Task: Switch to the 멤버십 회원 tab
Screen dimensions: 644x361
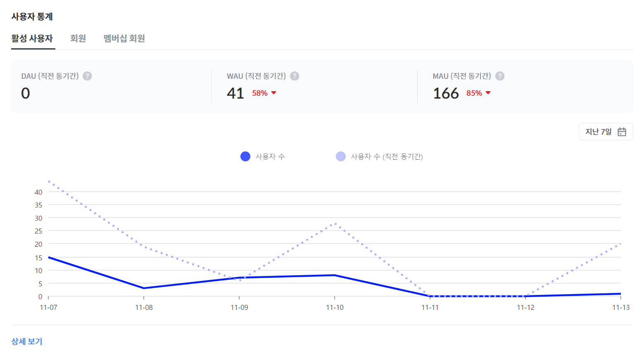Action: coord(124,38)
